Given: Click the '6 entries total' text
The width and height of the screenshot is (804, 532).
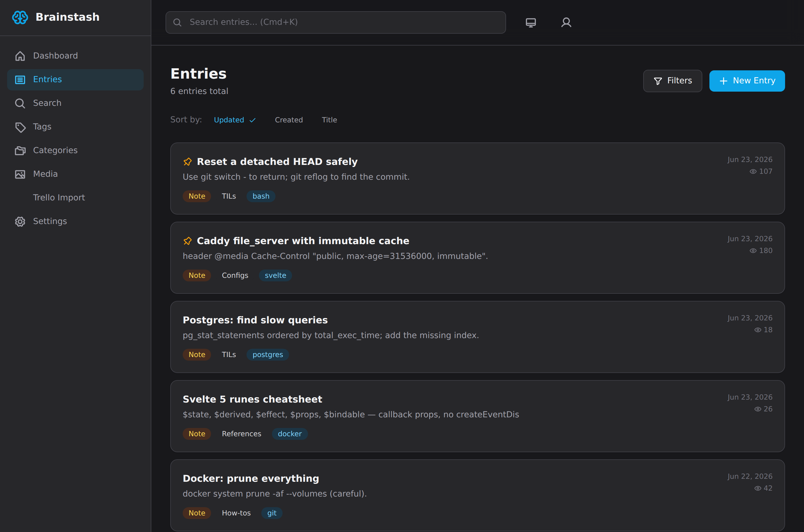Looking at the screenshot, I should pyautogui.click(x=199, y=91).
